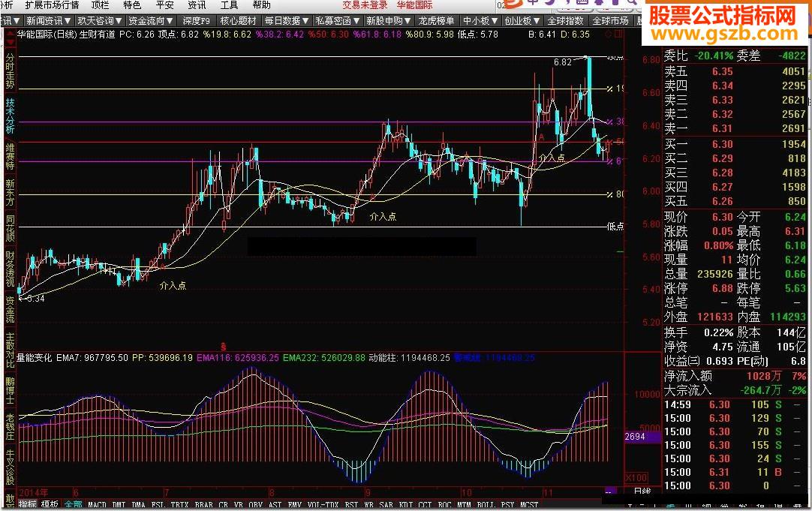Expand the 资金流向 dropdown
This screenshot has width=812, height=511.
pos(151,21)
